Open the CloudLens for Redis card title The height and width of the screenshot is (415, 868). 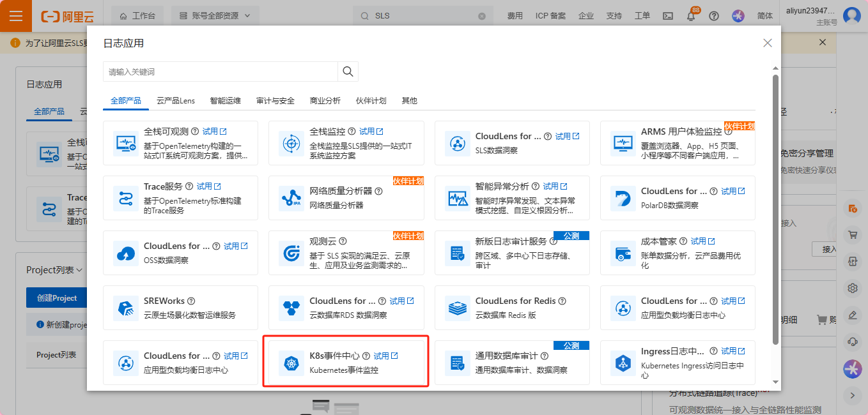point(516,301)
